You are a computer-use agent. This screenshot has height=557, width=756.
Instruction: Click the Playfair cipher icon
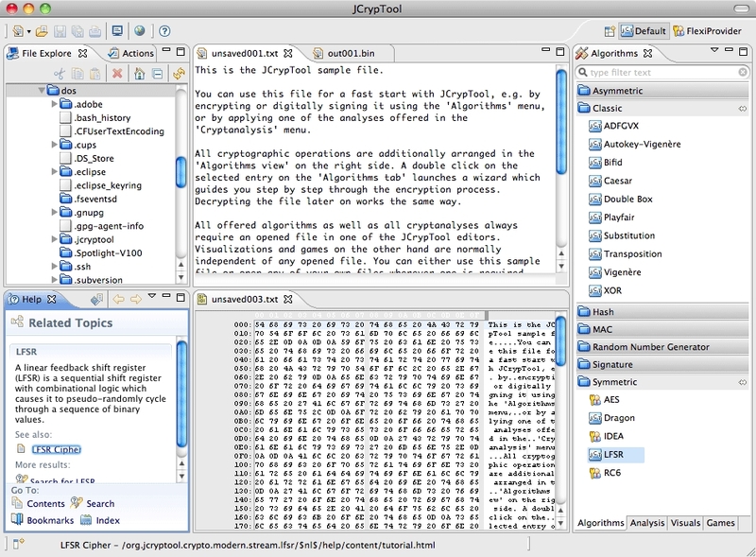pos(595,218)
